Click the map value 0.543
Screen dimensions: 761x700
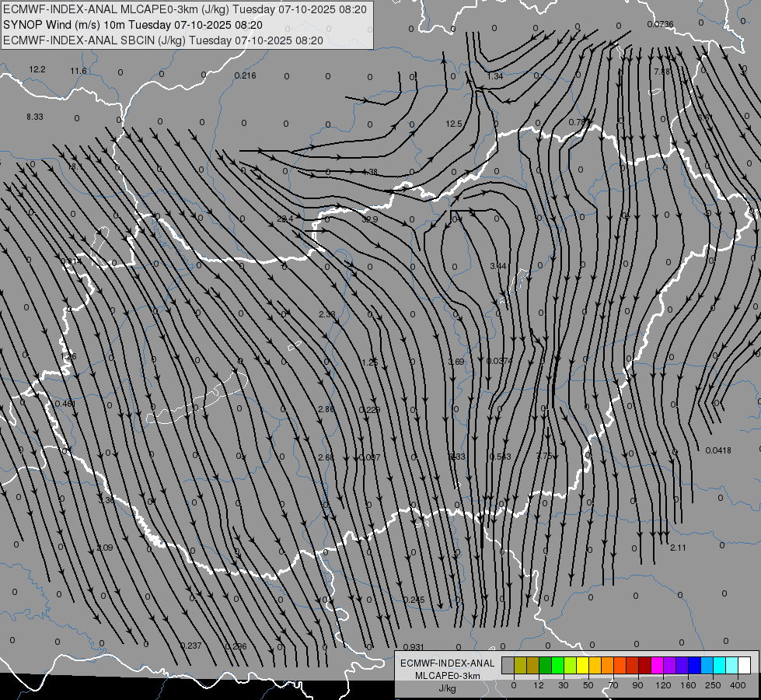pyautogui.click(x=500, y=457)
